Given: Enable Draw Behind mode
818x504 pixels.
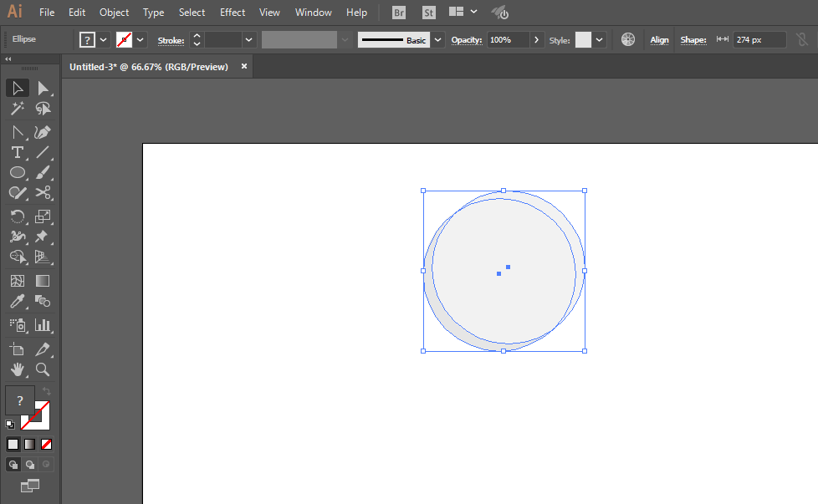Looking at the screenshot, I should (30, 465).
